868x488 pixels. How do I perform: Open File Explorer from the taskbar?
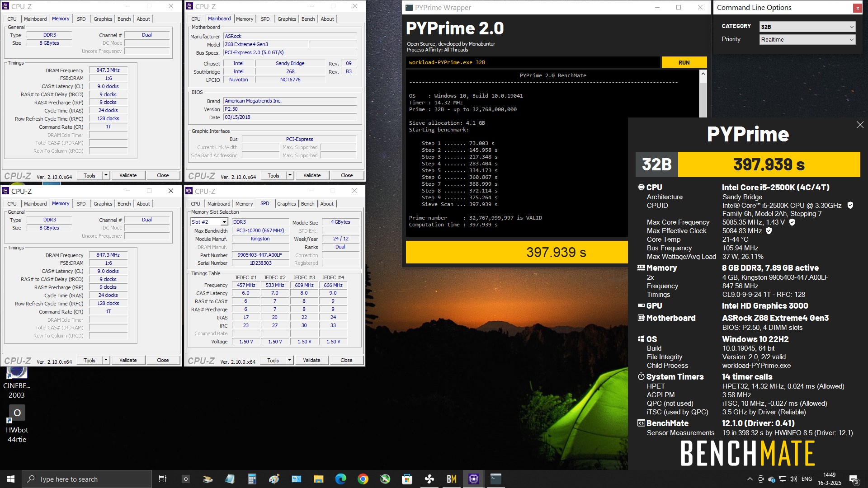318,479
